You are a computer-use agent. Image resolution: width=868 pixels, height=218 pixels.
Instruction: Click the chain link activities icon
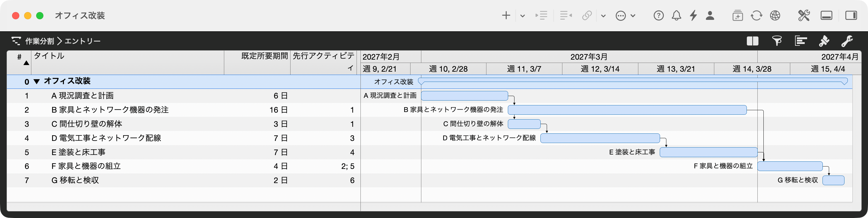(x=587, y=15)
